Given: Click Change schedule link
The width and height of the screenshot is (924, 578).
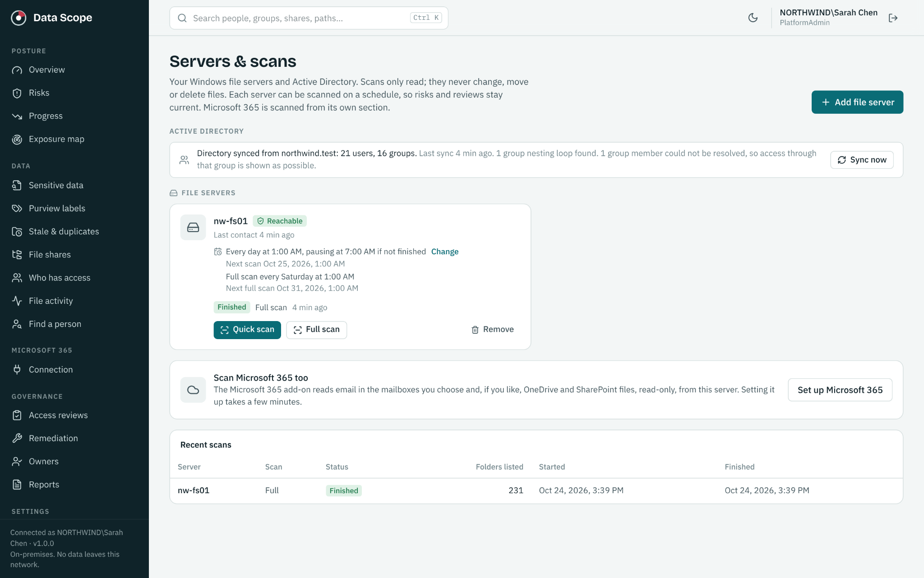Looking at the screenshot, I should click(x=445, y=252).
